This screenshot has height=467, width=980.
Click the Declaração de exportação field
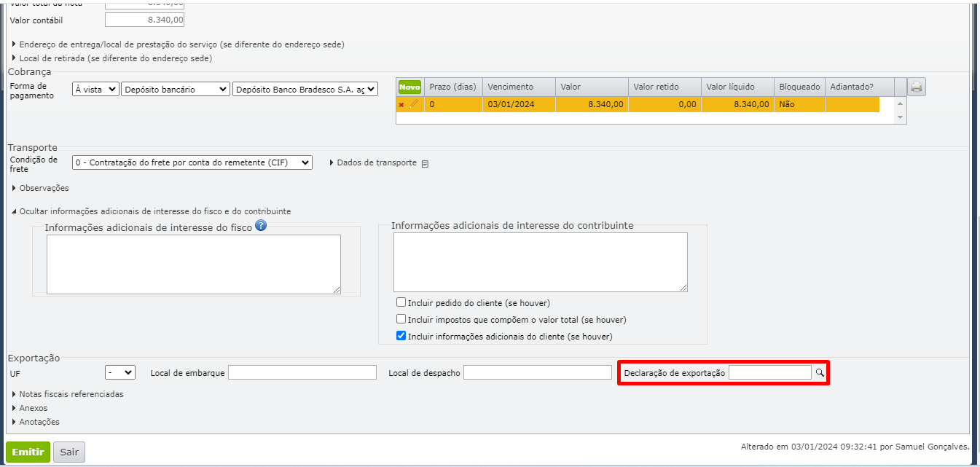[770, 372]
